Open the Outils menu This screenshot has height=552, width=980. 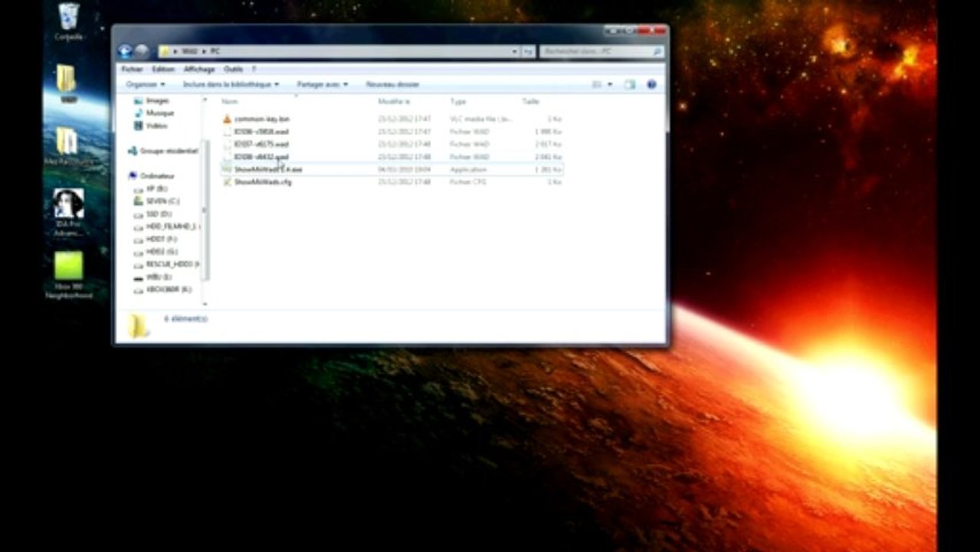[233, 69]
